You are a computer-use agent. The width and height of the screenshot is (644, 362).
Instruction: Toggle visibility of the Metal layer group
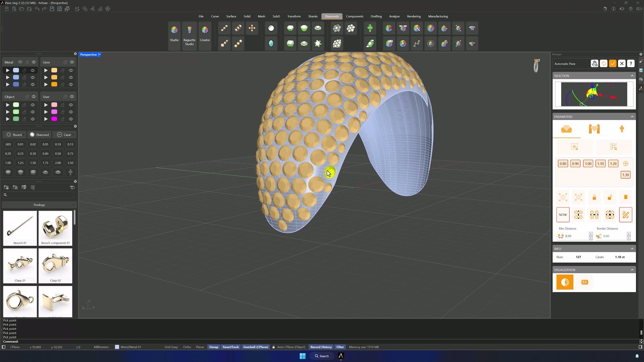[x=34, y=62]
